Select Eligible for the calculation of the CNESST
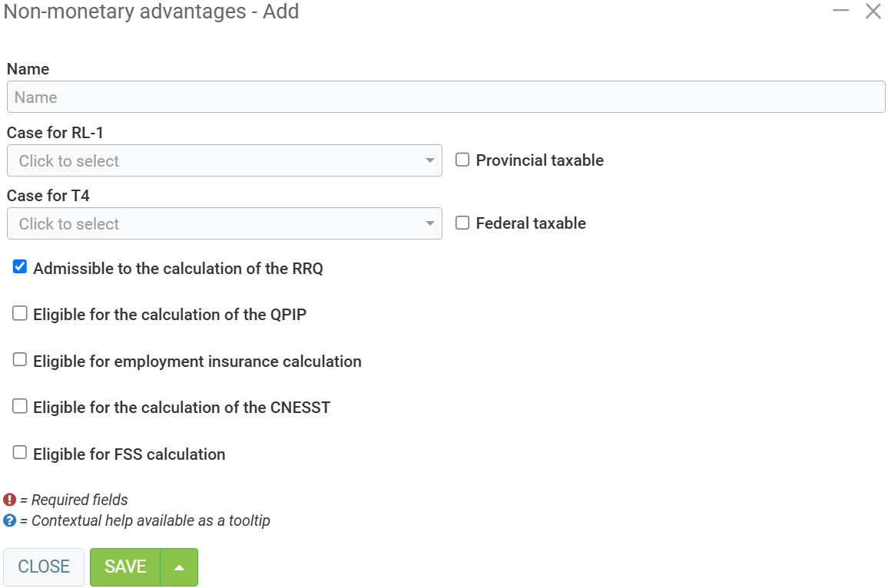This screenshot has height=588, width=888. point(20,406)
